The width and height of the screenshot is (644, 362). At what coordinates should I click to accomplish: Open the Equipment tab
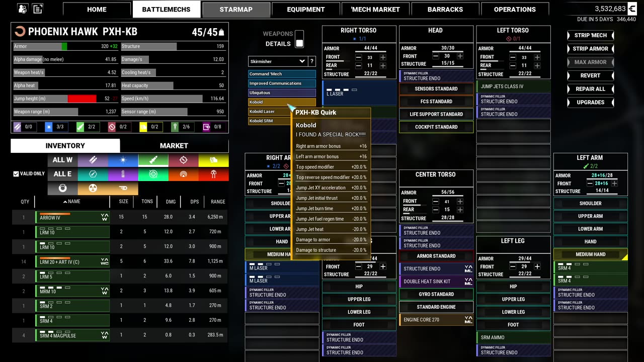[306, 9]
